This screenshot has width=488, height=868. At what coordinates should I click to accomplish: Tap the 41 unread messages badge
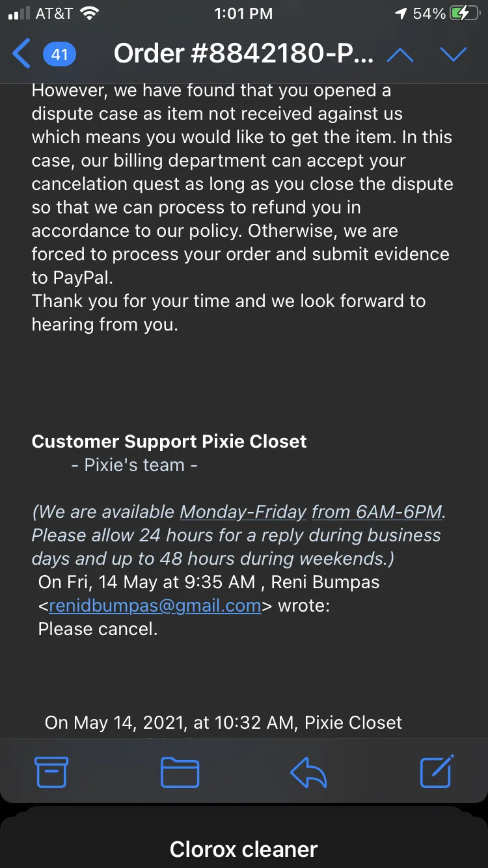click(60, 54)
